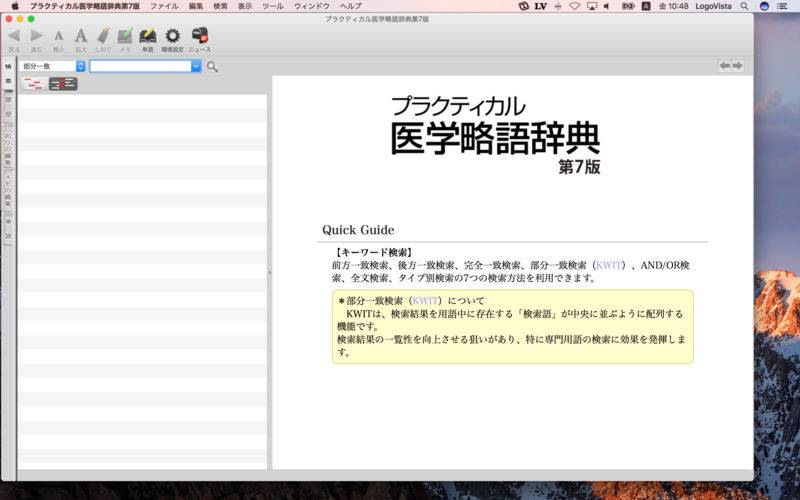
Task: Expand the search history arrow on search field
Action: [196, 66]
